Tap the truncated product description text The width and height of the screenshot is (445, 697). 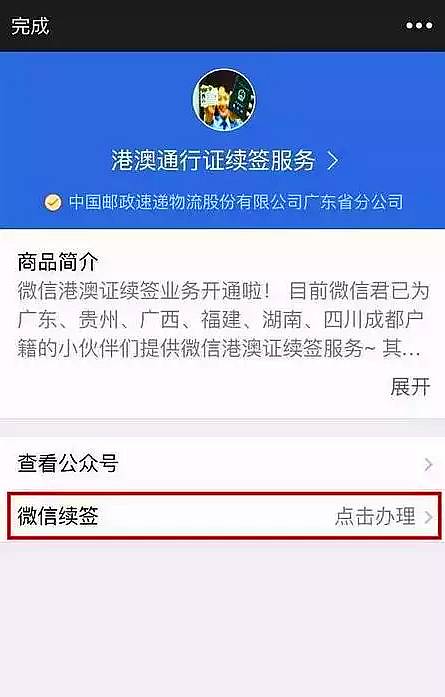(x=223, y=320)
